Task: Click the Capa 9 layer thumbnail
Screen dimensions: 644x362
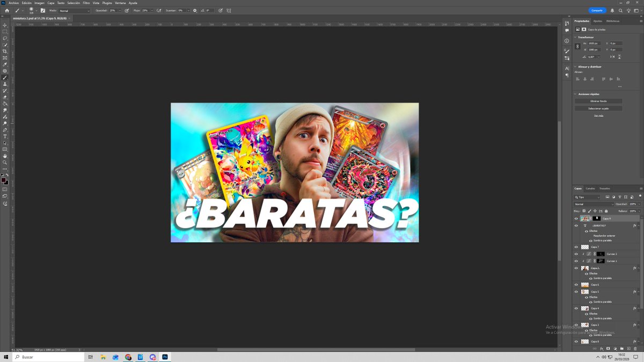Action: pyautogui.click(x=584, y=219)
